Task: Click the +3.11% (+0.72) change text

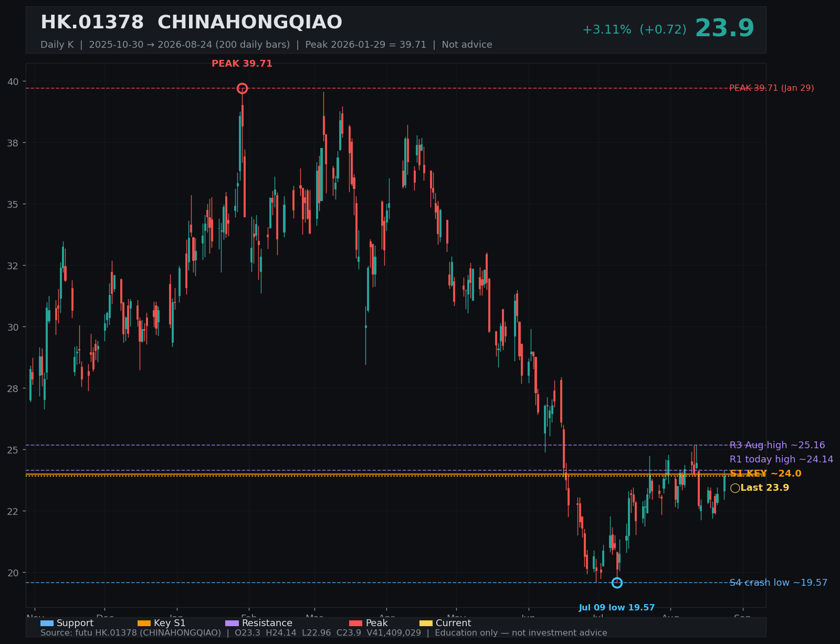Action: point(634,30)
